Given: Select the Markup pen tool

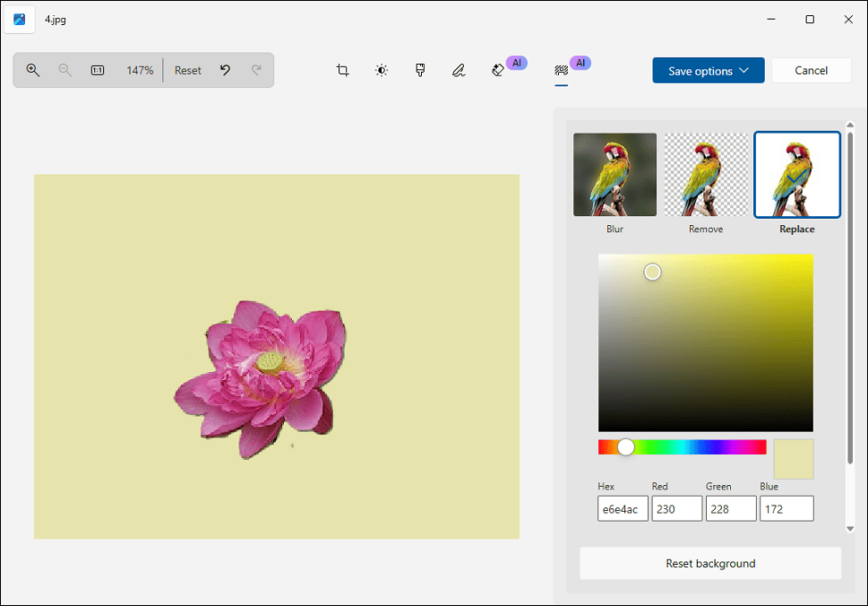Looking at the screenshot, I should point(458,70).
